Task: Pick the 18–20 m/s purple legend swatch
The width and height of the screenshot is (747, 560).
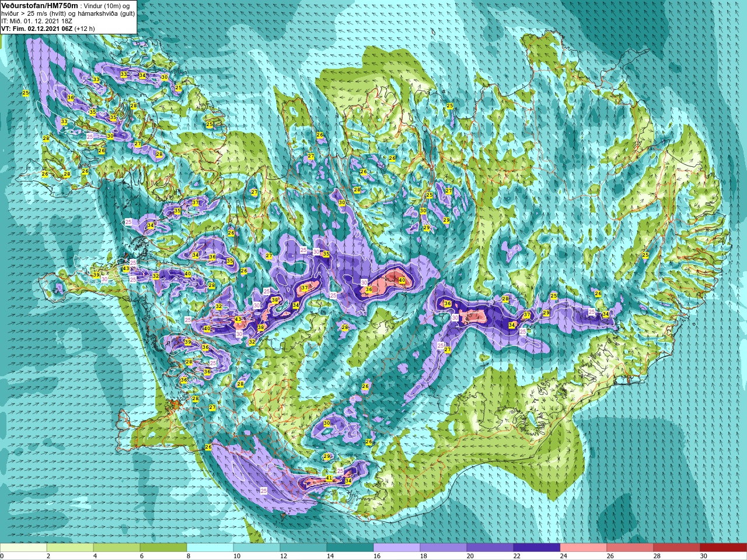Action: click(x=444, y=548)
